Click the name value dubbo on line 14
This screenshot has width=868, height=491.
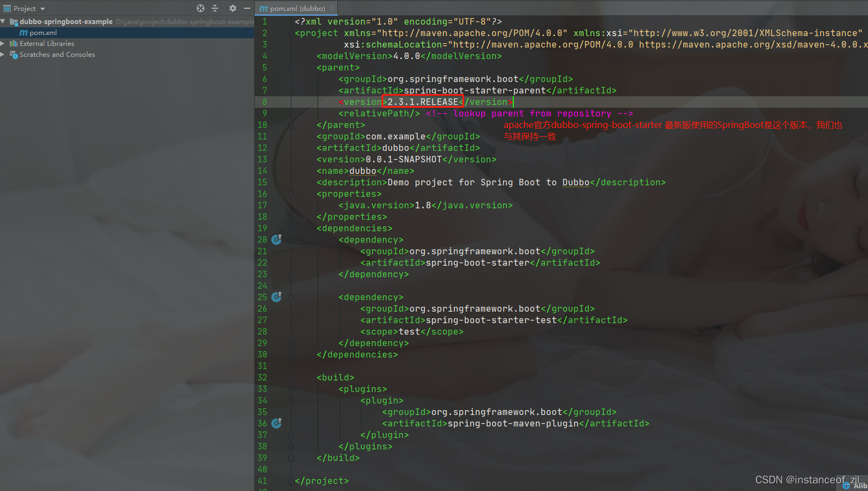click(363, 171)
